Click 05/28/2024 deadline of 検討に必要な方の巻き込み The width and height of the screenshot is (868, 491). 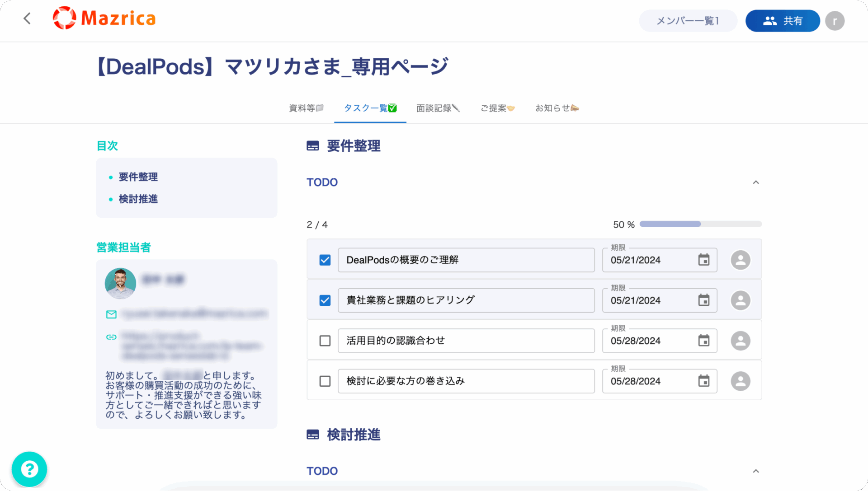(x=636, y=381)
